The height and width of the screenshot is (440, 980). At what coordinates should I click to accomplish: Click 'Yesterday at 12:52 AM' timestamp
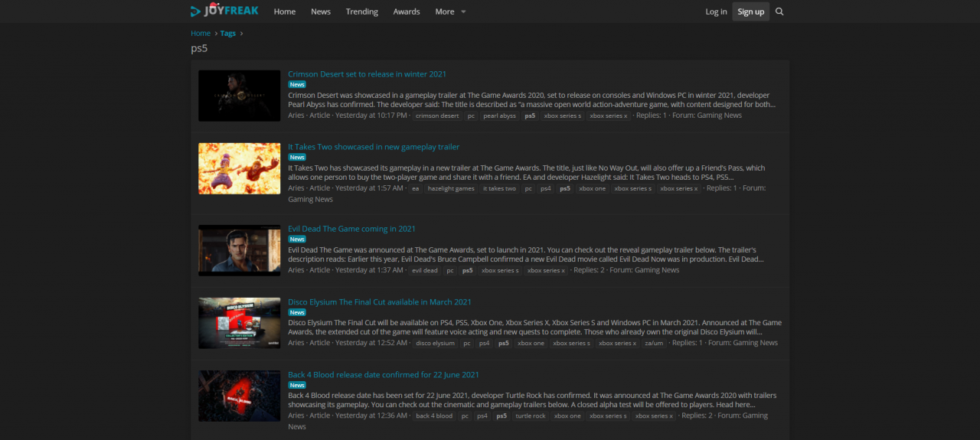click(371, 344)
